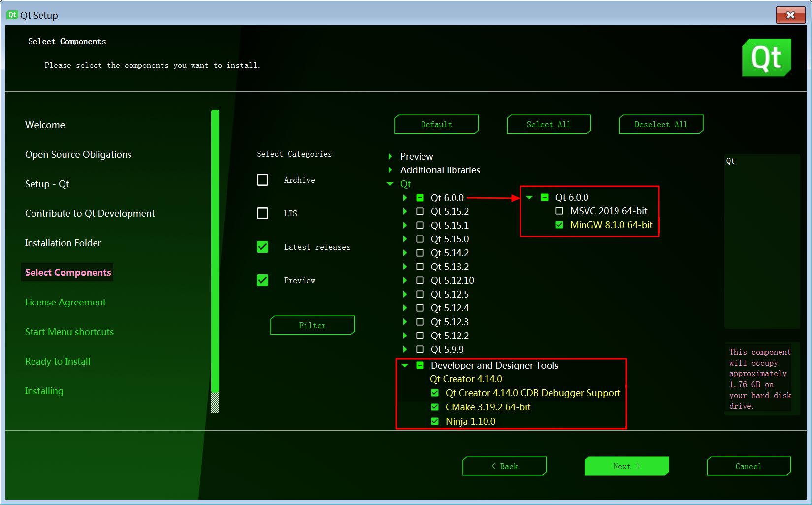Viewport: 812px width, 505px height.
Task: Check the Qt 5.14.2 checkbox
Action: [x=420, y=253]
